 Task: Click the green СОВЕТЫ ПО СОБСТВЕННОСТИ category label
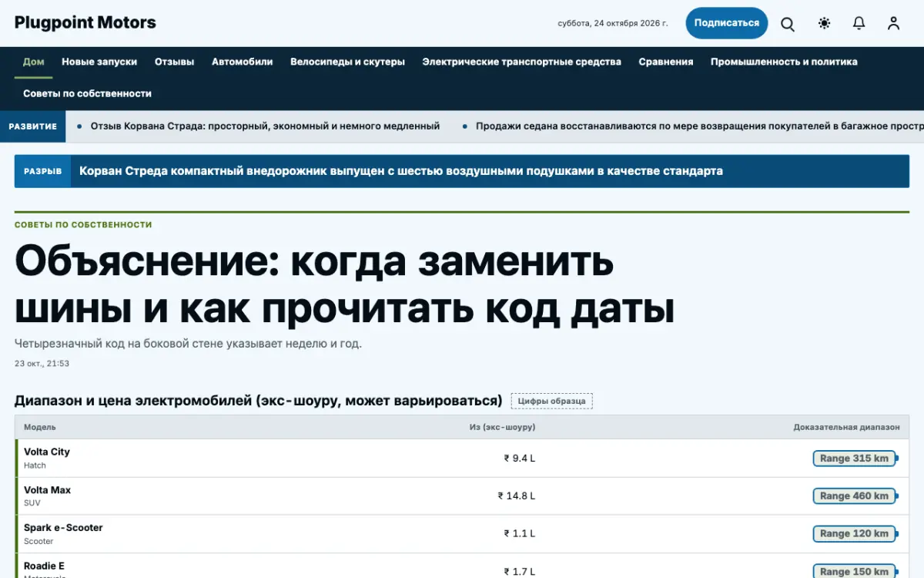point(83,225)
